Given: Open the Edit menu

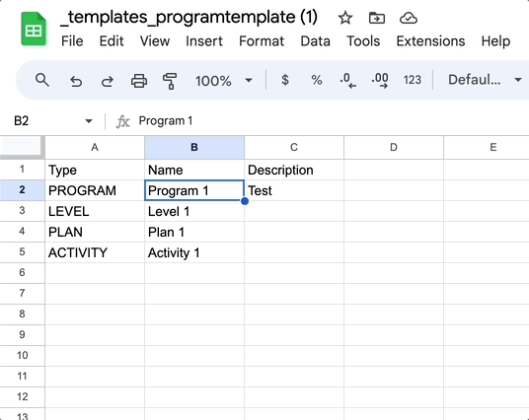Looking at the screenshot, I should 112,41.
